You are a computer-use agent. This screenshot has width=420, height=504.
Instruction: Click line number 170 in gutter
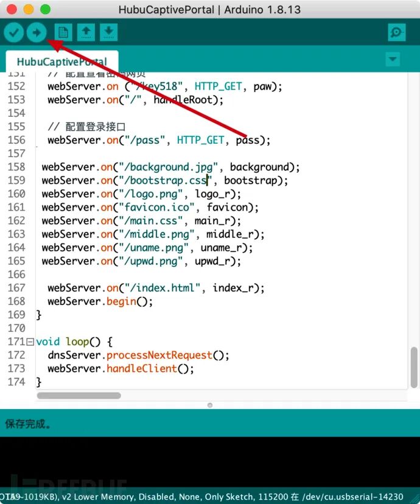click(x=16, y=328)
